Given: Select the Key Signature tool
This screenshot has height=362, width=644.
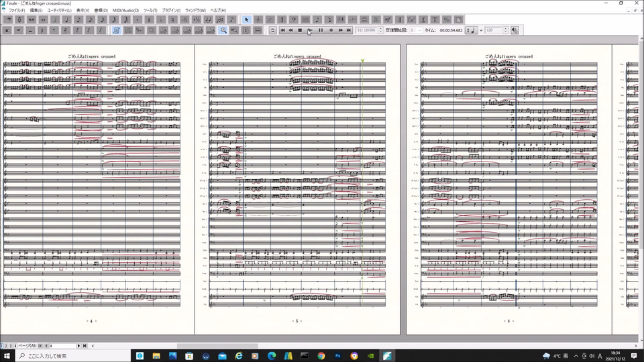Looking at the screenshot, I should click(x=270, y=19).
